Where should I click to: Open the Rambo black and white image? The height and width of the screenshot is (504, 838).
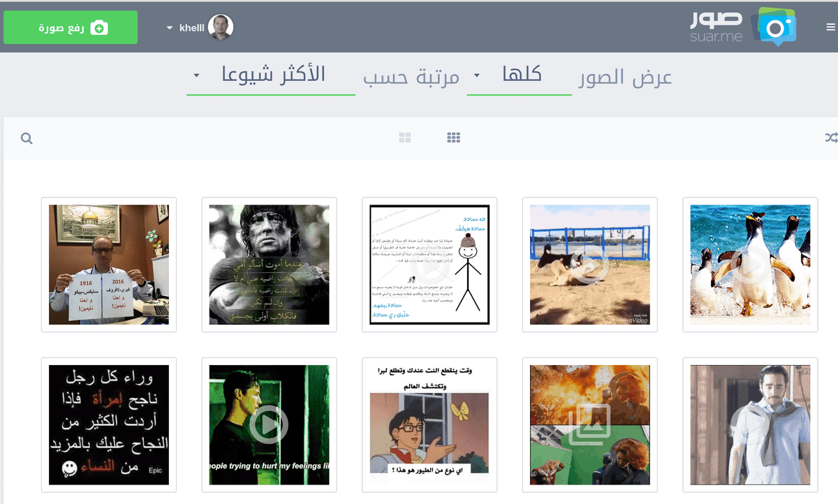point(269,265)
